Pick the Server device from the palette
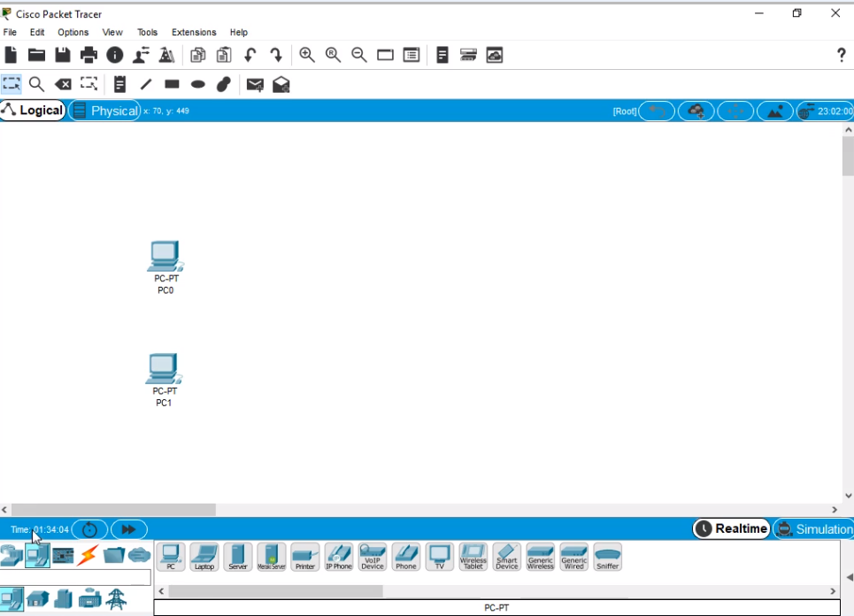Viewport: 854px width, 616px height. 238,558
